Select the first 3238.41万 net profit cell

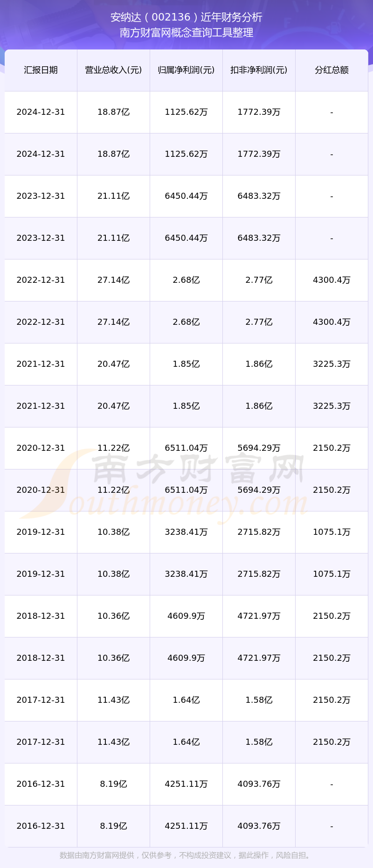pyautogui.click(x=186, y=532)
